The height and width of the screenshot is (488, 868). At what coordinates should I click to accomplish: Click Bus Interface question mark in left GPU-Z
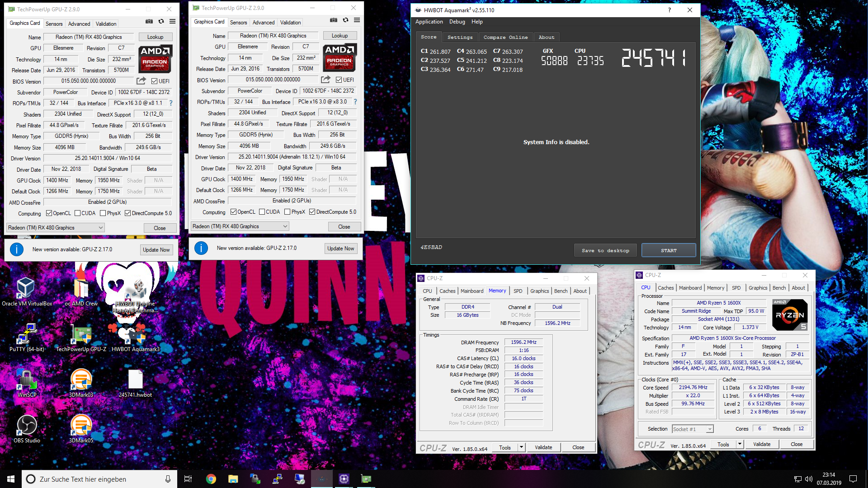(171, 103)
